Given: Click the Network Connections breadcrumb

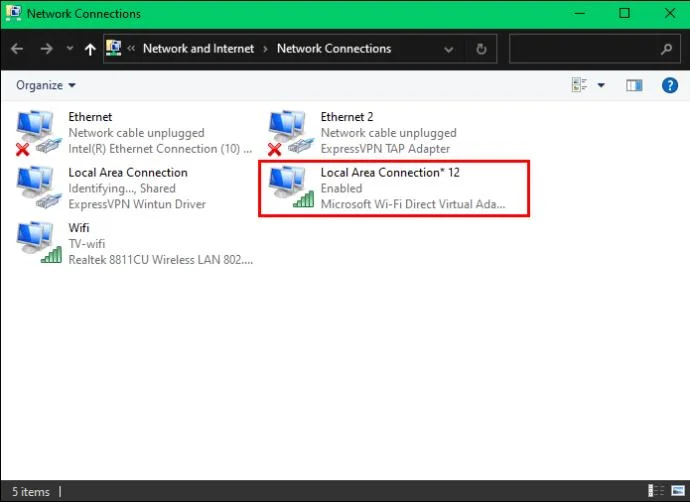Looking at the screenshot, I should click(333, 48).
